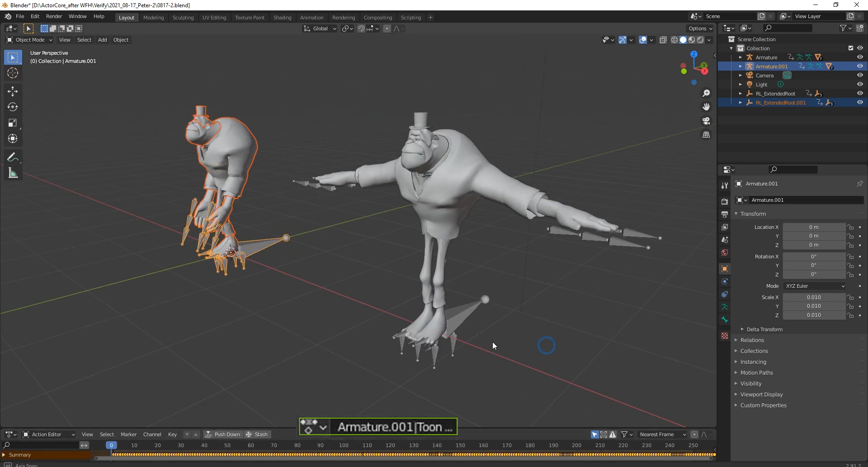The image size is (868, 467).
Task: Switch to wireframe viewport shading
Action: pyautogui.click(x=674, y=40)
